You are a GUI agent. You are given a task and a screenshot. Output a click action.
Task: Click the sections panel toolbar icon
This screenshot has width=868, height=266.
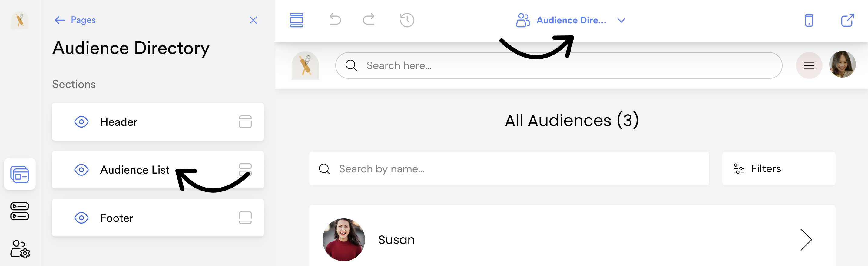(x=297, y=20)
